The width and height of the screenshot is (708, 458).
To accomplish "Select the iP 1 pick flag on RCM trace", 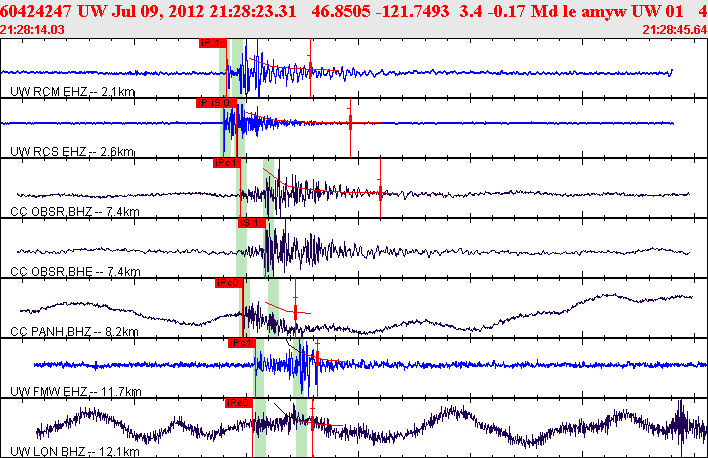I will 213,43.
